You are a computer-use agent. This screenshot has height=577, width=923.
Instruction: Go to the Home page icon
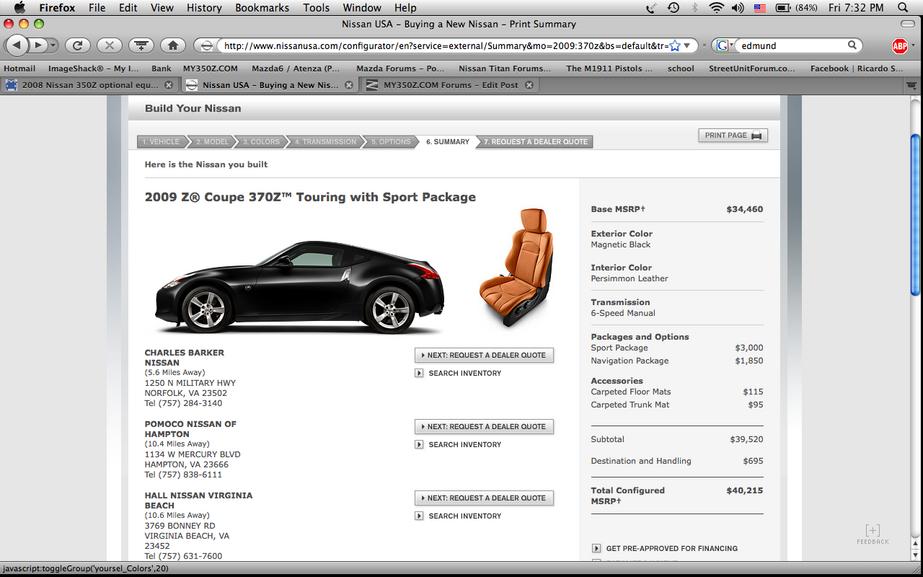[172, 45]
